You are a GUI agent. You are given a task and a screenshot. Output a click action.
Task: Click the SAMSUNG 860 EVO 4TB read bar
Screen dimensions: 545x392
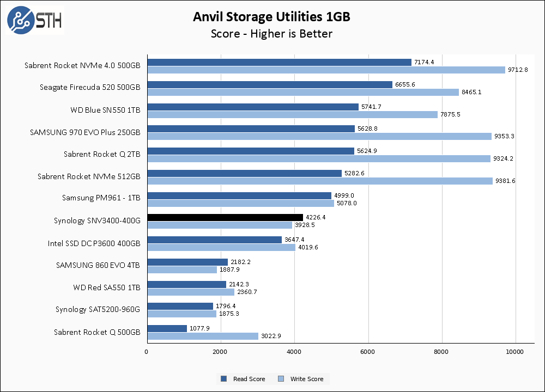coord(187,262)
